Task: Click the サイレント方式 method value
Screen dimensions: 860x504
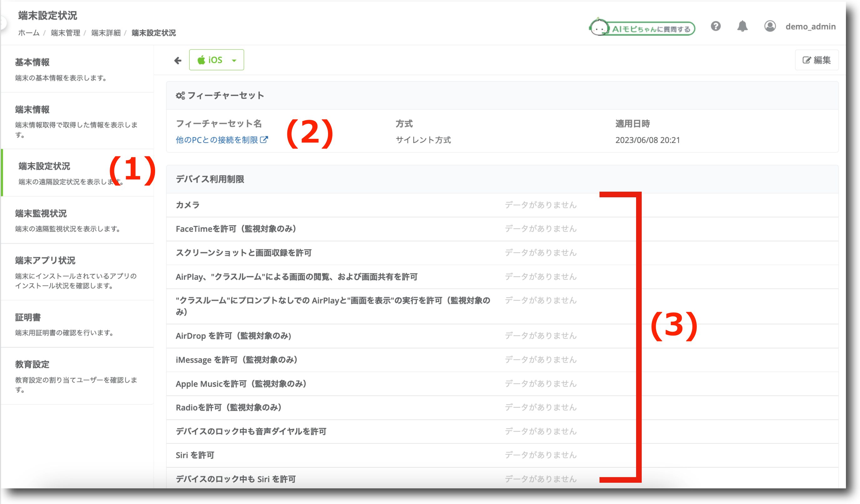Action: pyautogui.click(x=423, y=140)
